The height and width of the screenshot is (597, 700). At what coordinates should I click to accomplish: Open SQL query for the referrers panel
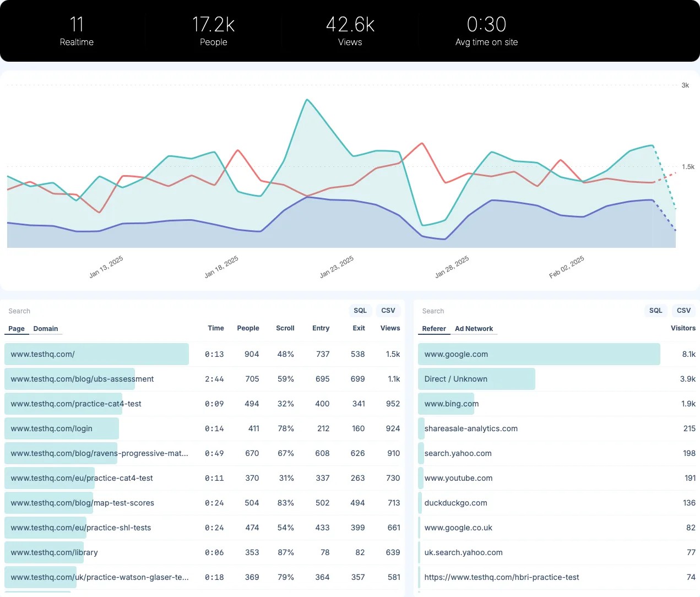[x=655, y=311]
